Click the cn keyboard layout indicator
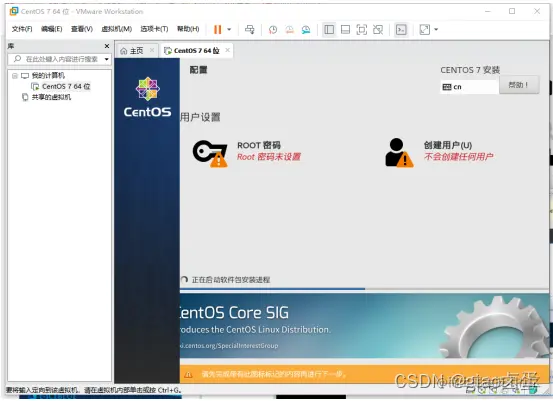 click(x=470, y=87)
